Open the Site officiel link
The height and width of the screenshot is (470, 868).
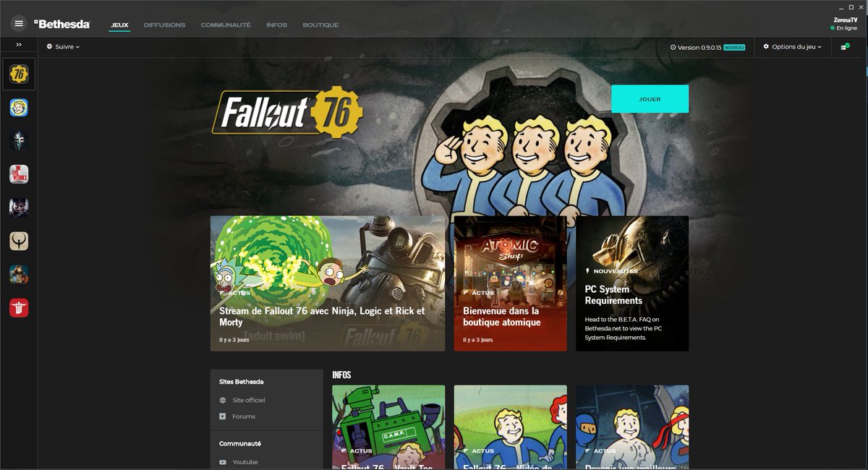click(249, 400)
